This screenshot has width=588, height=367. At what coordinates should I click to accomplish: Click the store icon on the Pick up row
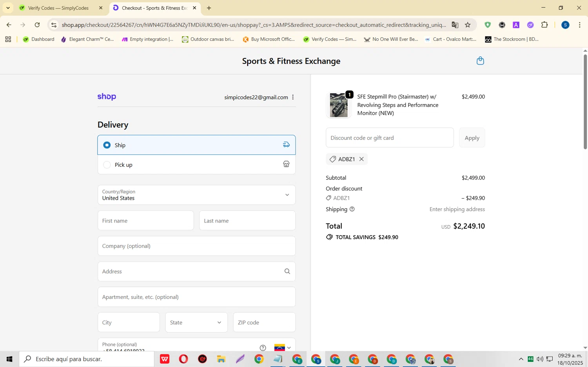[286, 165]
